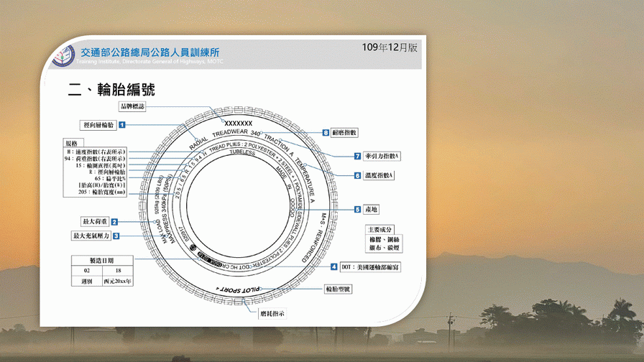The image size is (644, 362).
Task: Click the 109年12月版 version text
Action: [x=389, y=47]
